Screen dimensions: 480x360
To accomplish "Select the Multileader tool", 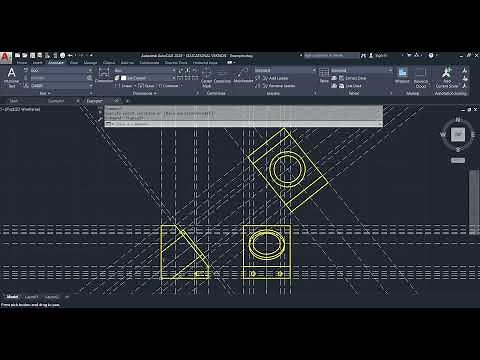I will point(243,75).
